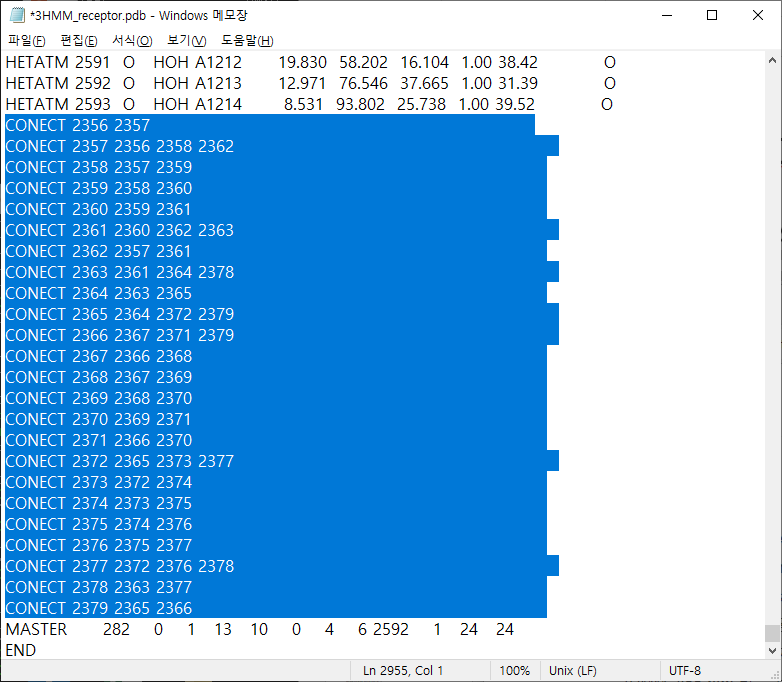Click line CONECT 2363 2361 2364 2378
782x682 pixels.
coord(120,272)
